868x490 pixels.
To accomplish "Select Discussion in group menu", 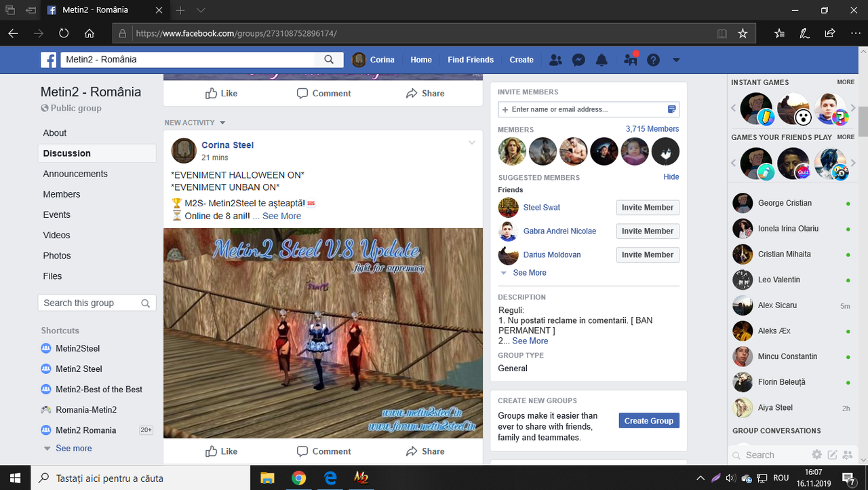I will coord(96,153).
